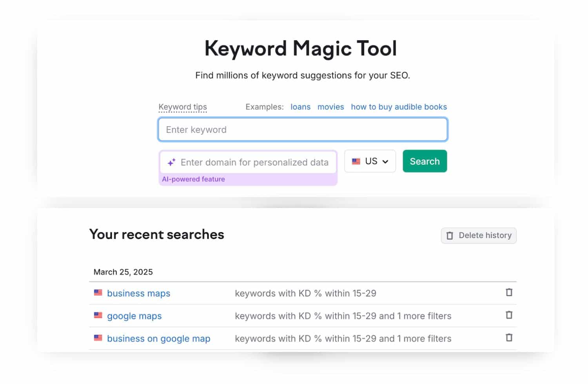
Task: Open the business maps recent search
Action: pos(138,293)
